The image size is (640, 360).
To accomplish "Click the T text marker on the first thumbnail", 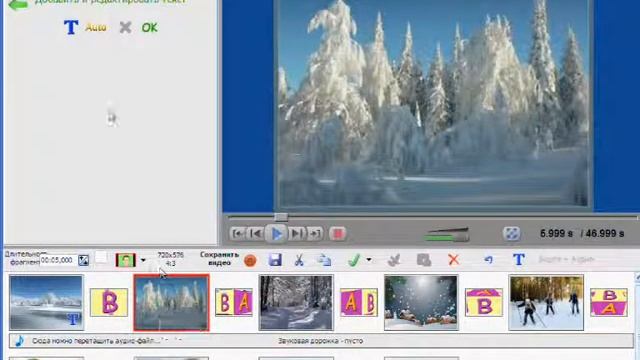I will click(x=73, y=320).
